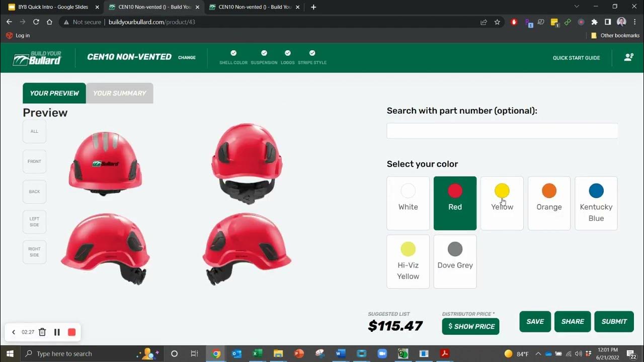Viewport: 644px width, 362px height.
Task: Submit the helmet configuration
Action: click(x=614, y=322)
